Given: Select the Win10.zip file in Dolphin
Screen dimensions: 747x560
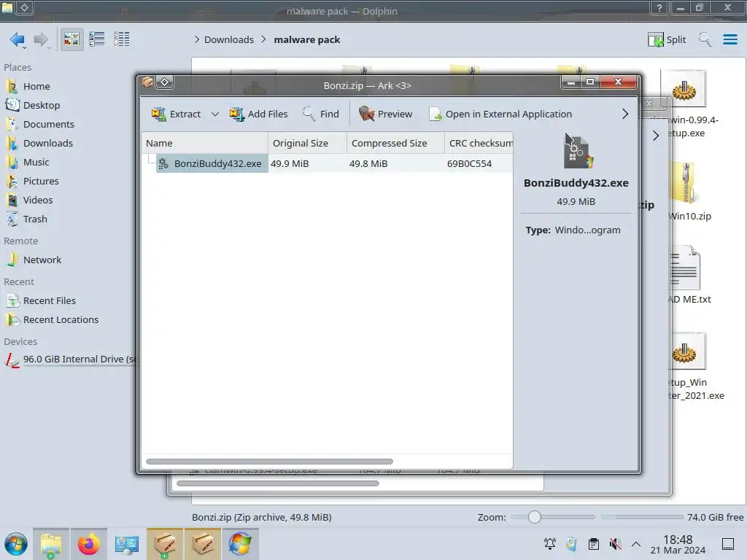Looking at the screenshot, I should click(689, 192).
